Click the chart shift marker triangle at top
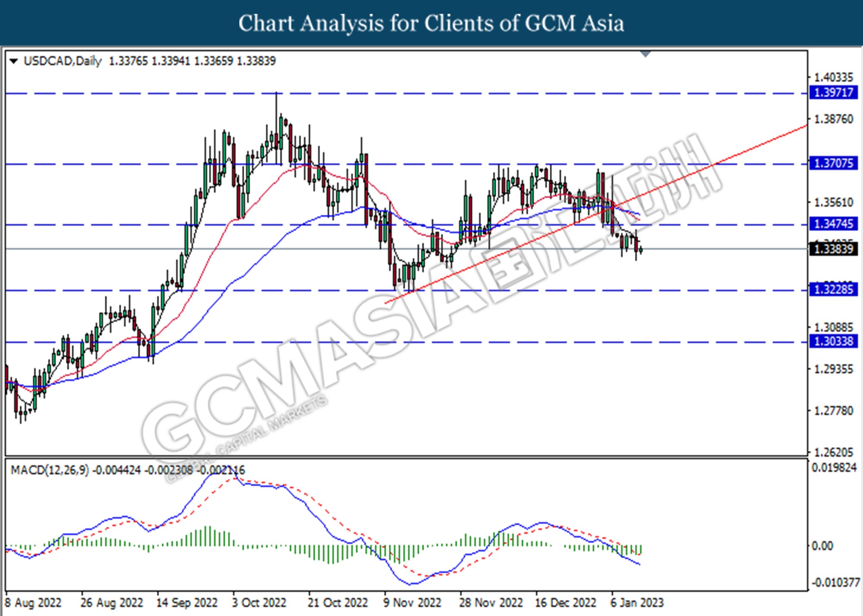863x616 pixels. pos(646,54)
